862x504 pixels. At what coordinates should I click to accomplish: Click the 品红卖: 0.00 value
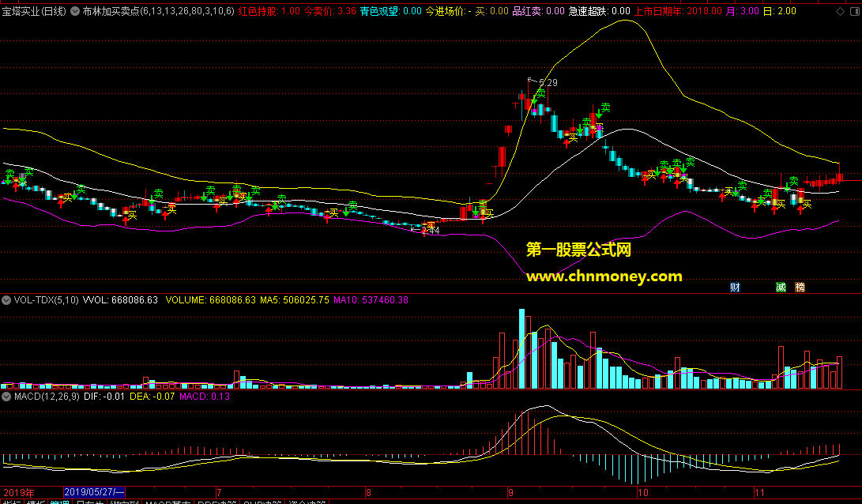(x=538, y=11)
